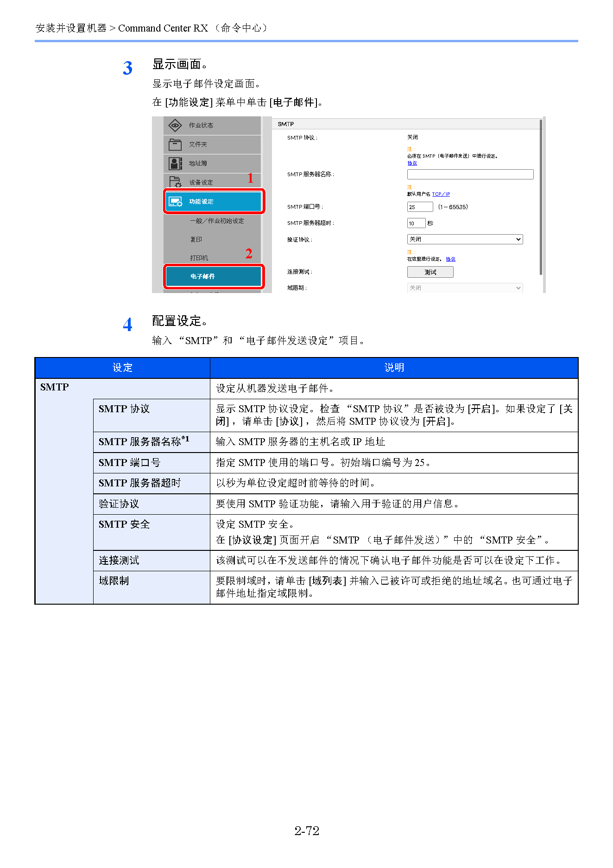613x868 pixels.
Task: Click the TCP/IP link
Action: [x=441, y=194]
